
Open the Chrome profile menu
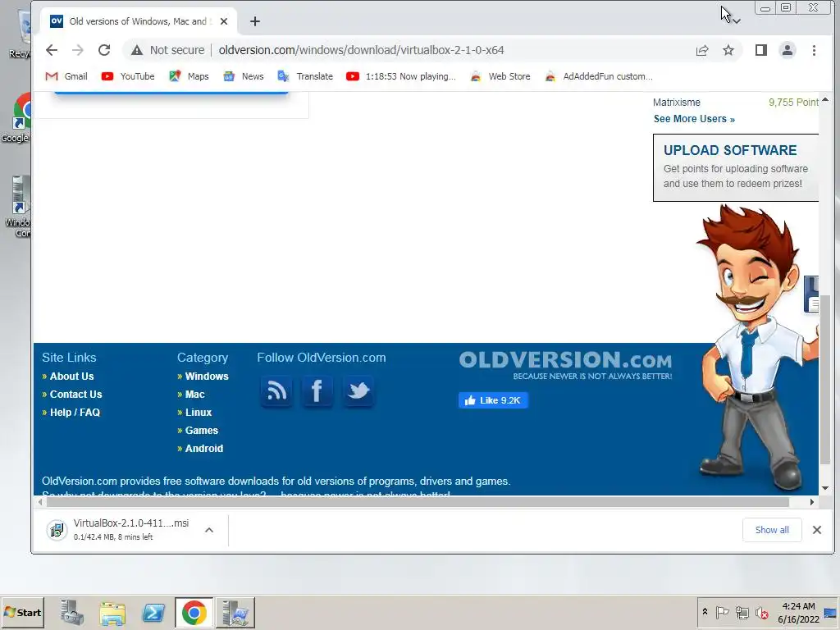click(x=787, y=50)
